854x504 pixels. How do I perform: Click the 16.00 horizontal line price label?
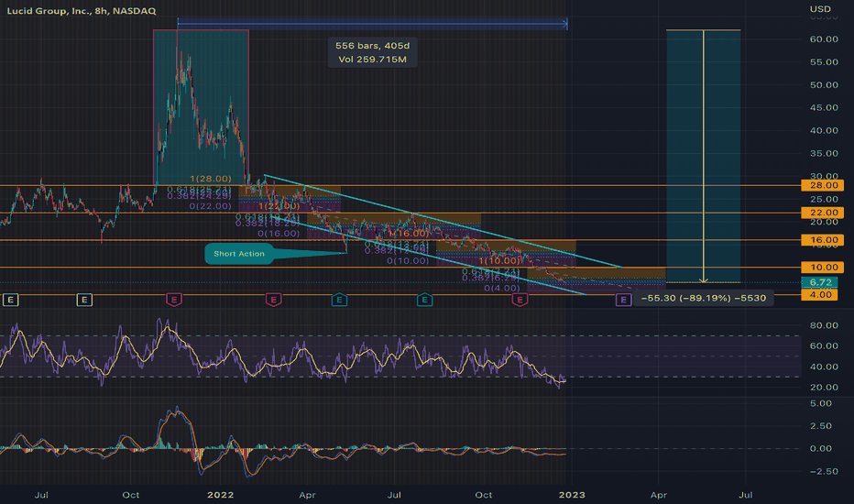[x=823, y=240]
